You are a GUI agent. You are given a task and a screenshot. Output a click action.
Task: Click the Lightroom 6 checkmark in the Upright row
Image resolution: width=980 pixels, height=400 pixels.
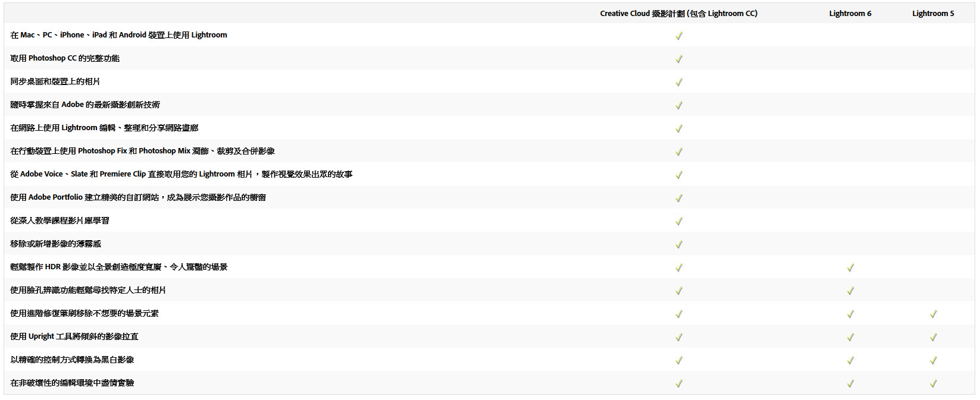click(850, 337)
